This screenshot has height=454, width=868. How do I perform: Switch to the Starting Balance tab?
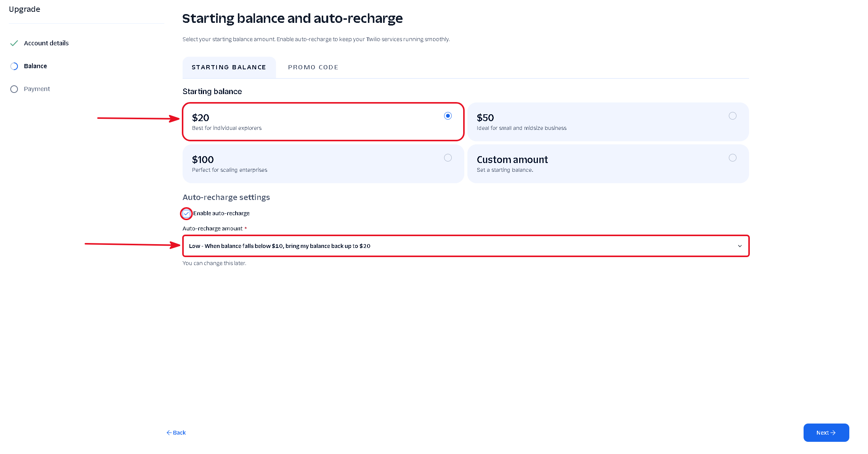pos(229,67)
